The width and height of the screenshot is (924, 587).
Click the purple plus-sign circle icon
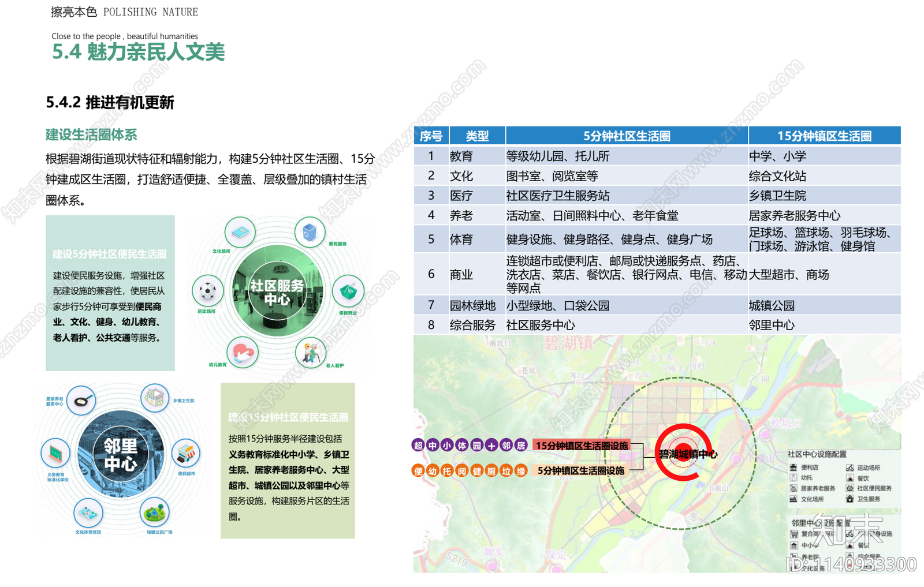point(491,445)
